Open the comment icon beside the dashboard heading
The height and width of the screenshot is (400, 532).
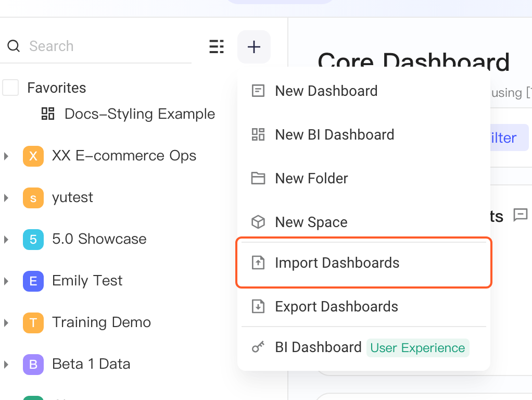pos(521,215)
